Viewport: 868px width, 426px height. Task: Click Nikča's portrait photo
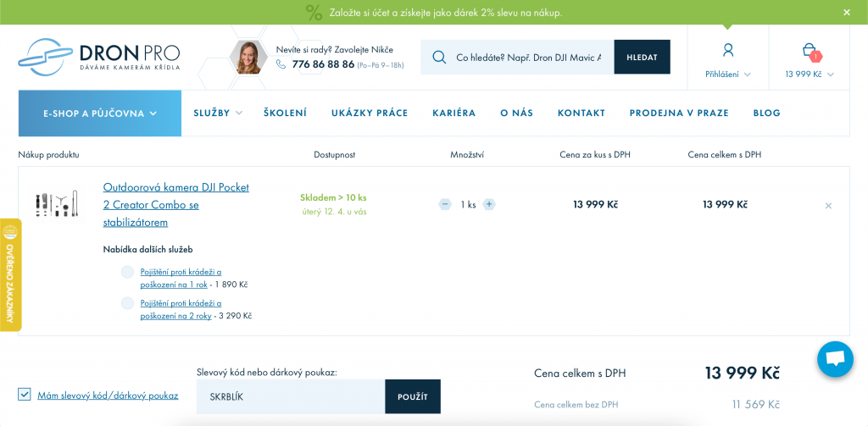[248, 57]
